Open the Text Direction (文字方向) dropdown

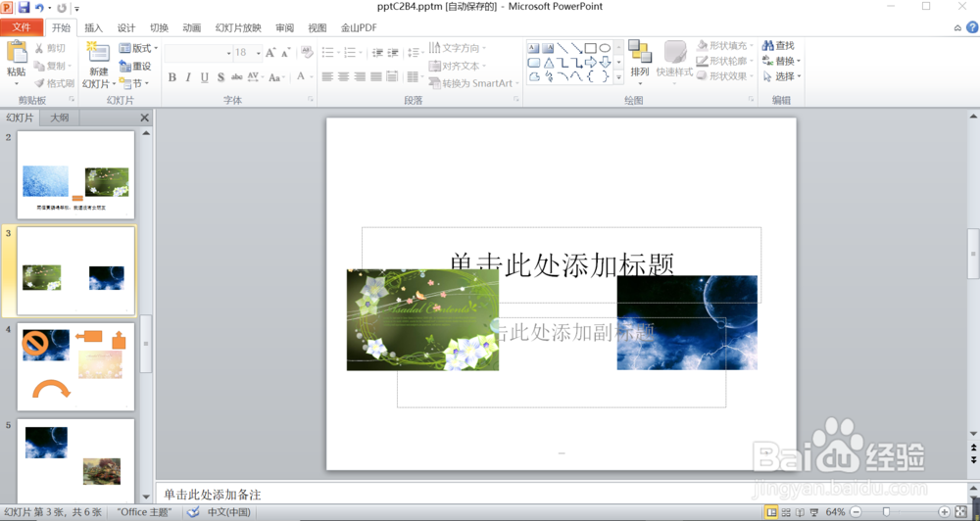pos(458,48)
